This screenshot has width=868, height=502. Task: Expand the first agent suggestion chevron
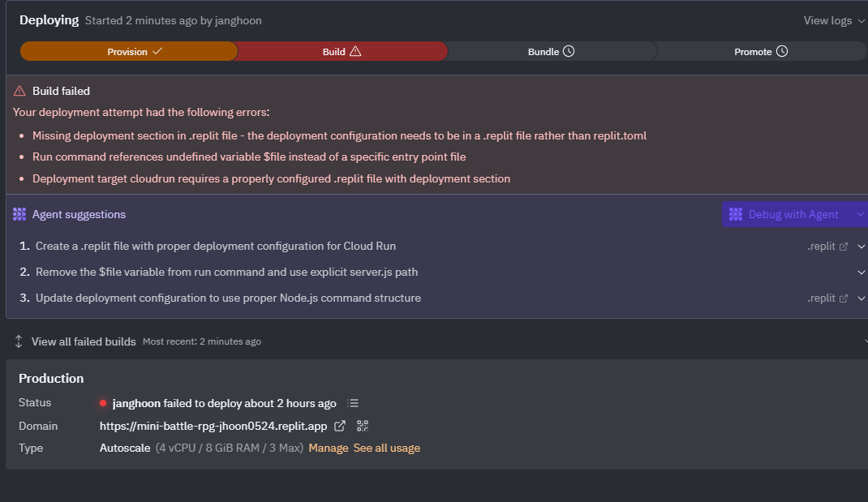pos(861,246)
